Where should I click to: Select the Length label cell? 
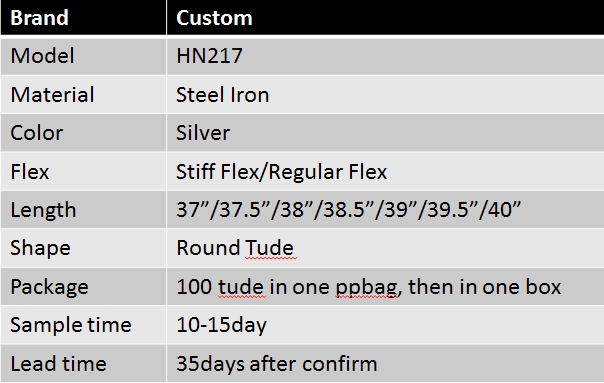pos(83,210)
